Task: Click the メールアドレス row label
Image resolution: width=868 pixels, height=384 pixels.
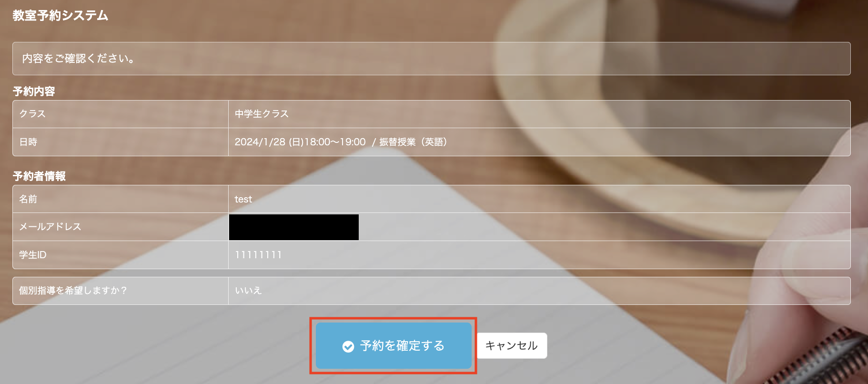Action: [50, 227]
